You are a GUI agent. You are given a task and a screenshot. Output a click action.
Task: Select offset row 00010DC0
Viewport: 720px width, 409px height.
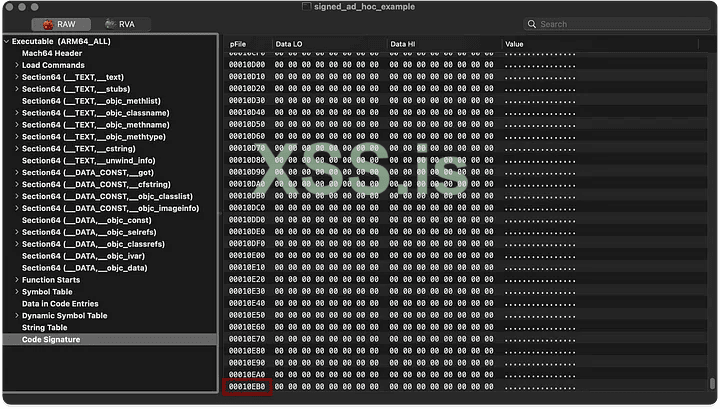coord(466,208)
